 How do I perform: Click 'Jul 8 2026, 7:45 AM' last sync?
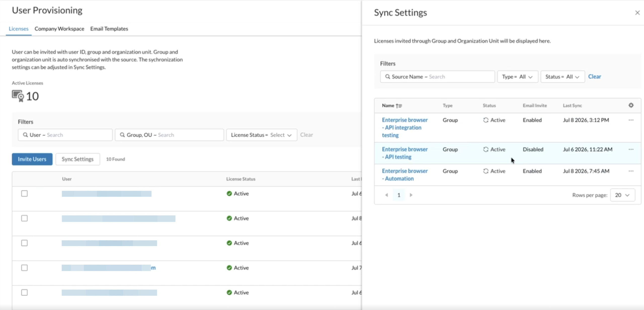pyautogui.click(x=586, y=171)
